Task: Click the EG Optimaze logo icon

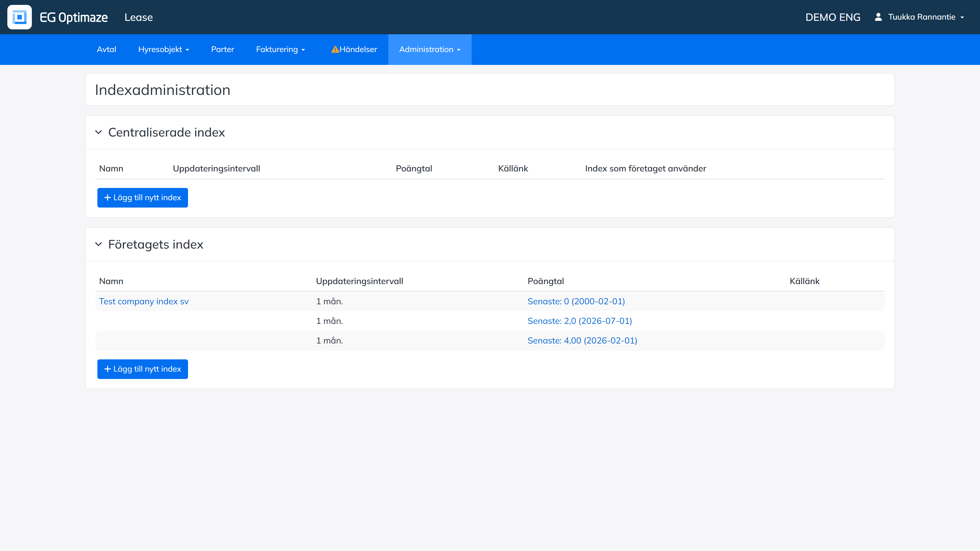Action: point(19,17)
